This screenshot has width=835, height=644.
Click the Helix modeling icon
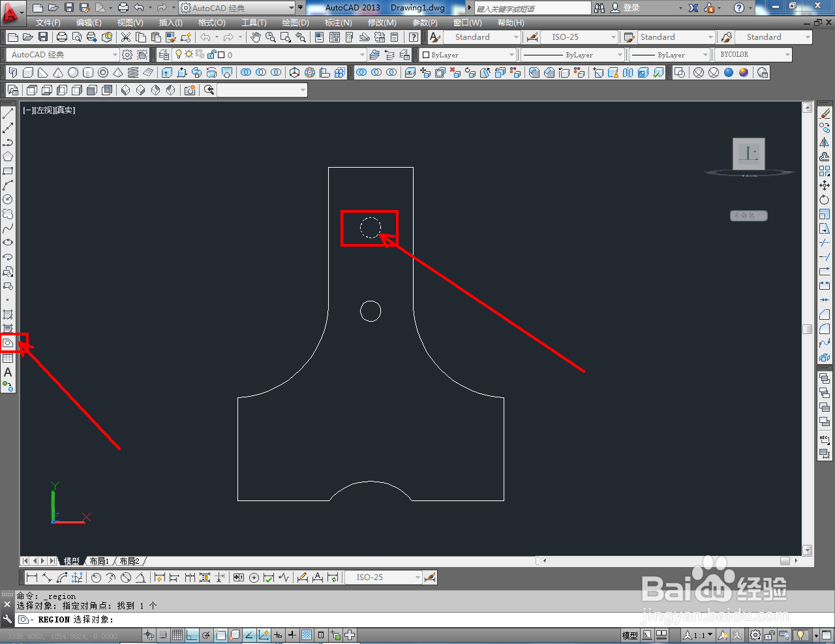pyautogui.click(x=133, y=72)
